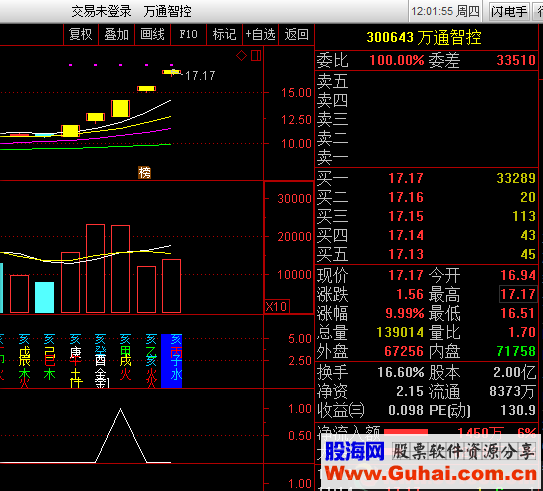The height and width of the screenshot is (491, 543).
Task: Click the 买四 price 17.14
Action: [406, 235]
